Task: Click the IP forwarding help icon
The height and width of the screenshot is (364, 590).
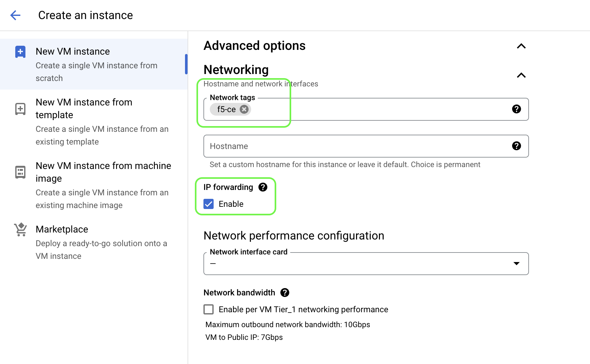Action: (263, 187)
